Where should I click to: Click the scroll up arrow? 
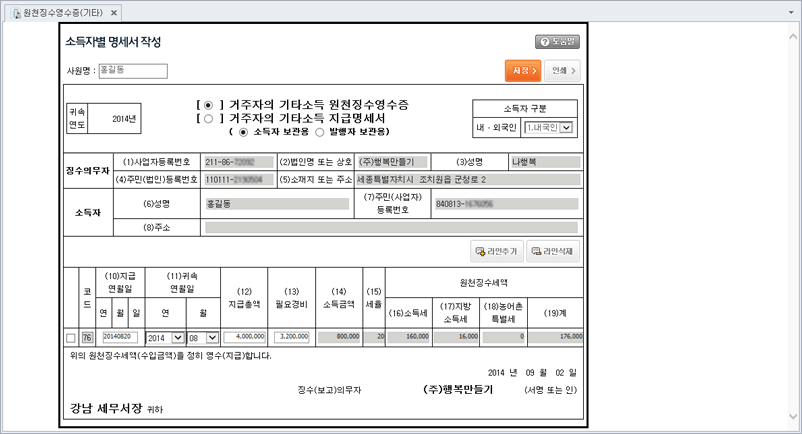793,37
